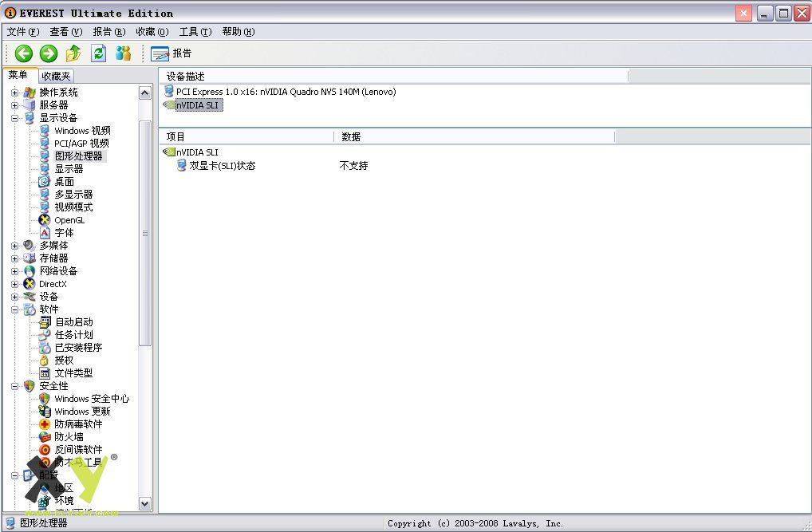Image resolution: width=812 pixels, height=532 pixels.
Task: Collapse the 安全性 tree node
Action: [14, 386]
